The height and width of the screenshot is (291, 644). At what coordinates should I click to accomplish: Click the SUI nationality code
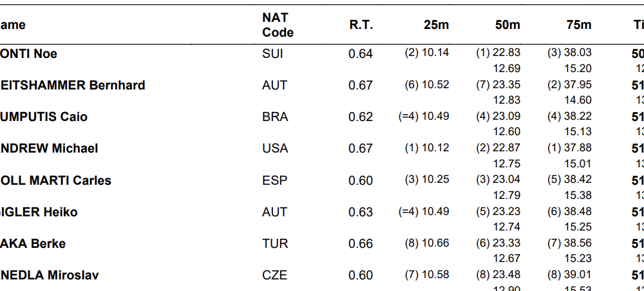pyautogui.click(x=272, y=53)
